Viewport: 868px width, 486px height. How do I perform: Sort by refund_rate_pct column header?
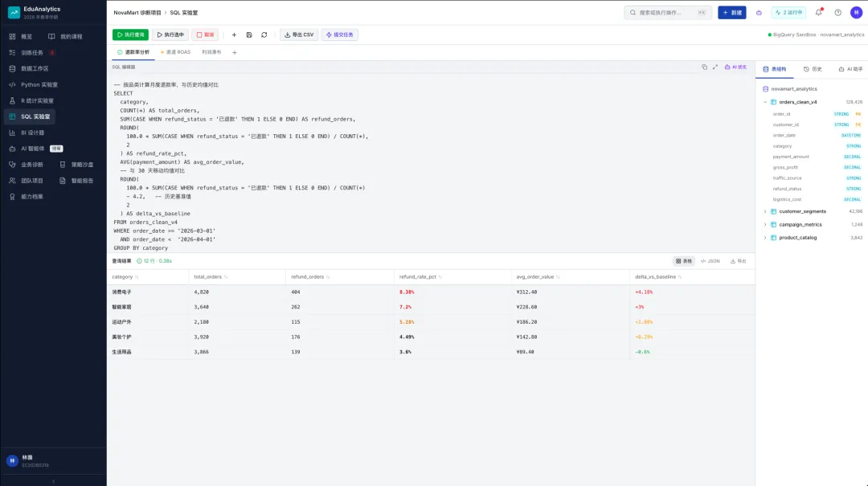[420, 277]
